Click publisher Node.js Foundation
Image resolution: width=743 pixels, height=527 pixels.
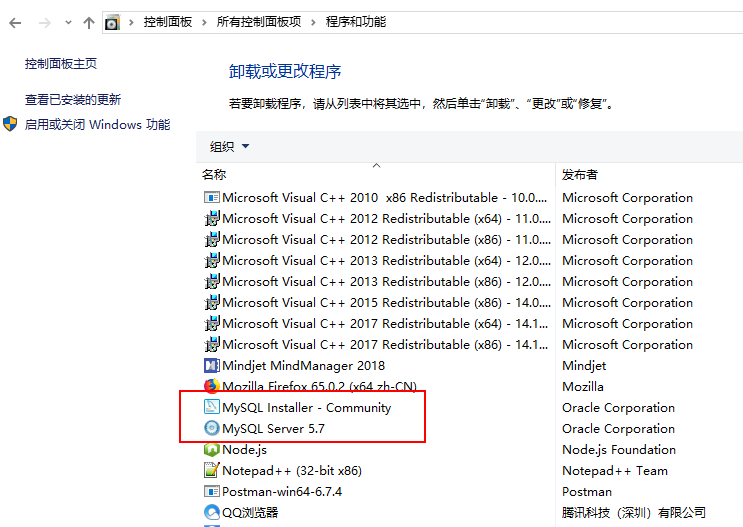[x=619, y=449]
